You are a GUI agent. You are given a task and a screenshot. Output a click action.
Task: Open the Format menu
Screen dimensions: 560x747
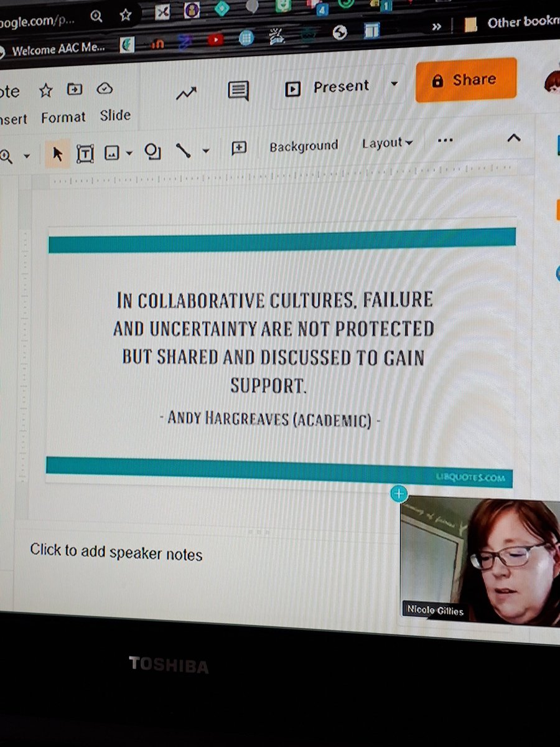(63, 117)
